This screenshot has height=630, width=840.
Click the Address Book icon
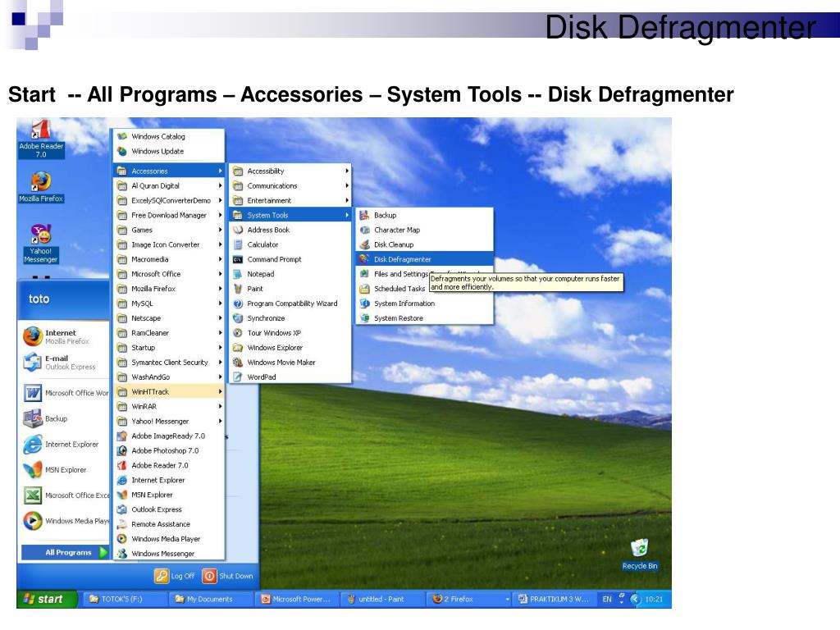pos(238,230)
